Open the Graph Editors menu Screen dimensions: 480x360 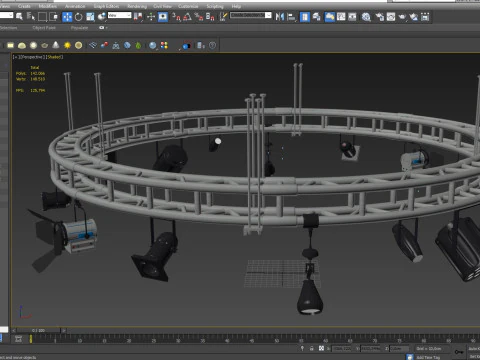pos(106,6)
